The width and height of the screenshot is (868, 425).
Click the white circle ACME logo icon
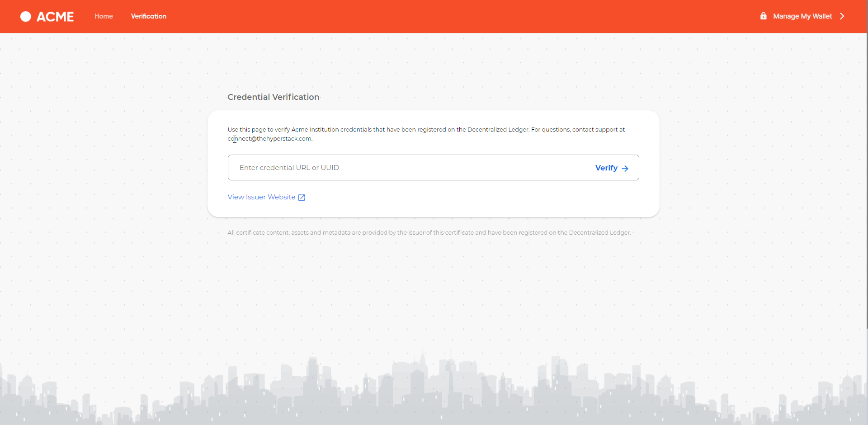point(26,17)
